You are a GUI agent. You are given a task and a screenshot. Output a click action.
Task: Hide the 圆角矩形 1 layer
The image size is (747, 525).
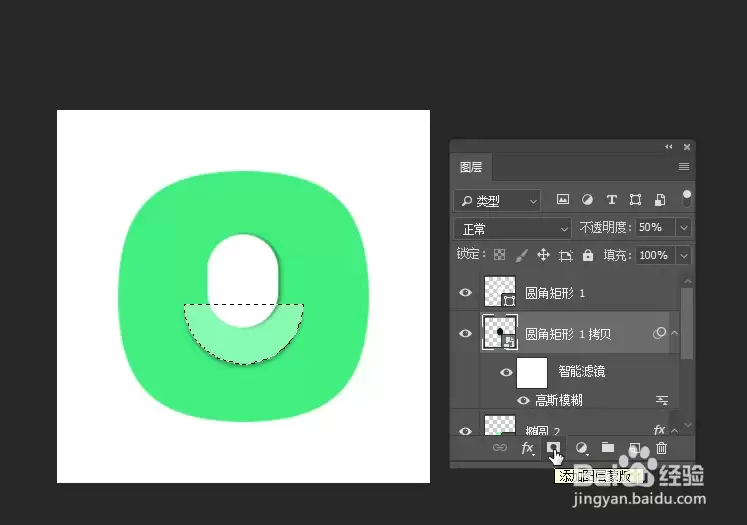coord(465,292)
